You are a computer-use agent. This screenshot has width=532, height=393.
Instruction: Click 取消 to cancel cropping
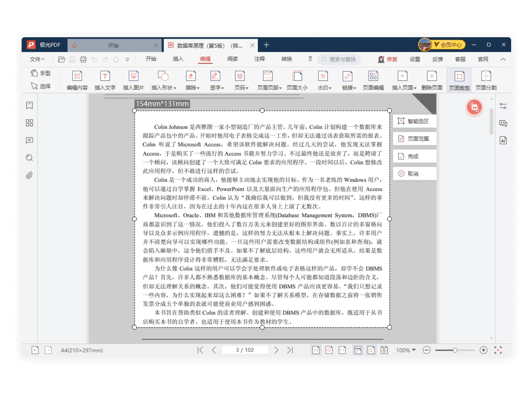click(x=415, y=174)
